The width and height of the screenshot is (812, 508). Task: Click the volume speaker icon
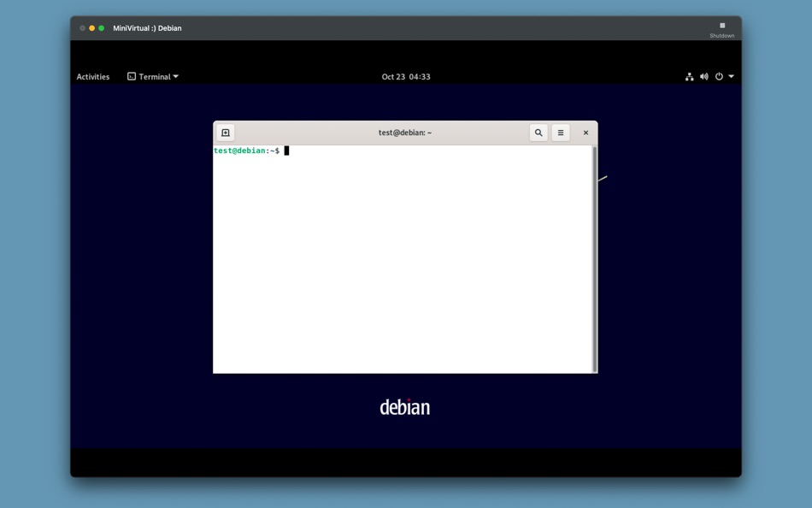703,77
